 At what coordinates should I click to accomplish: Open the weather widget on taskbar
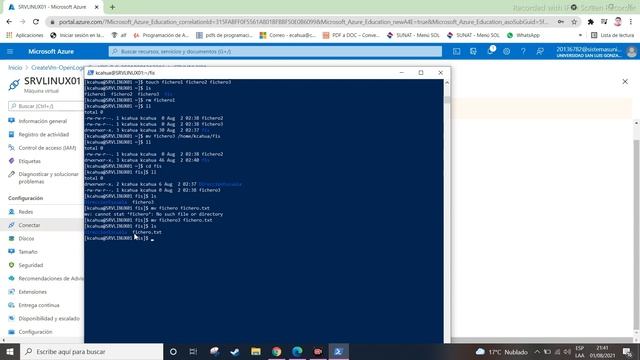click(x=502, y=351)
